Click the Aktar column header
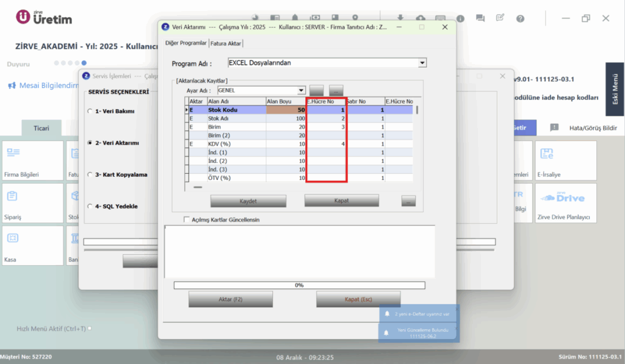Image resolution: width=625 pixels, height=364 pixels. tap(198, 102)
